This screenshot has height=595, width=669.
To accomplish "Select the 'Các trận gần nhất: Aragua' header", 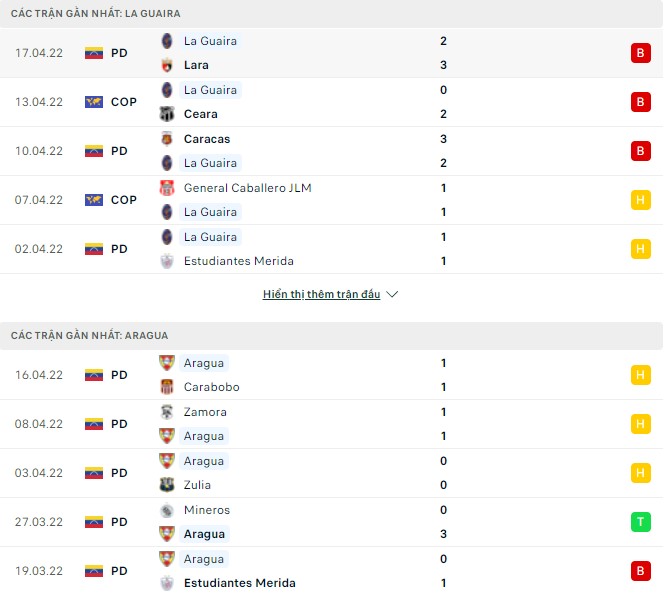I will (x=89, y=335).
